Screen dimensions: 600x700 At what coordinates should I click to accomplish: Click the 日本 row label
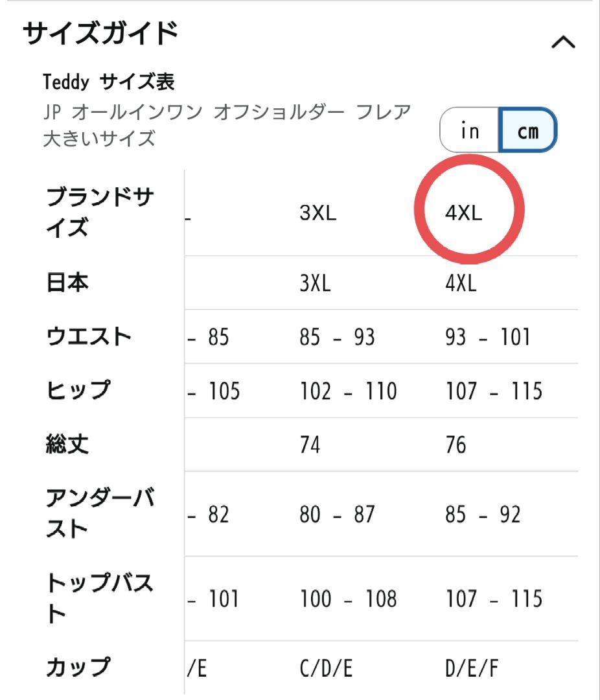click(67, 283)
